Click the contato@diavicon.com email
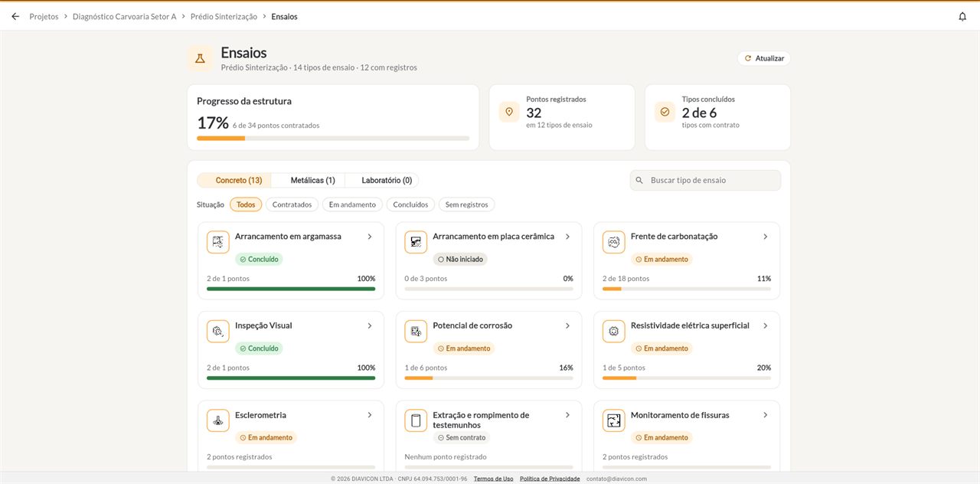This screenshot has height=484, width=980. coord(616,479)
